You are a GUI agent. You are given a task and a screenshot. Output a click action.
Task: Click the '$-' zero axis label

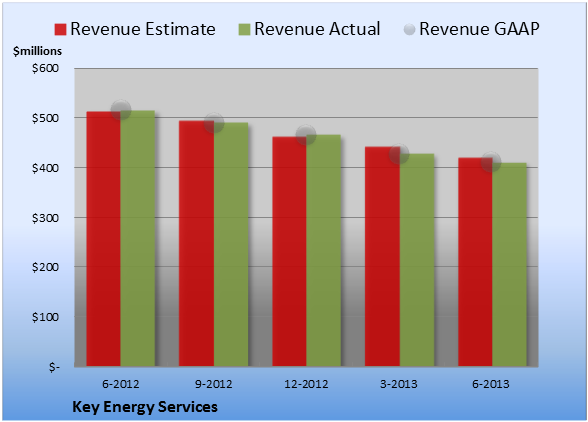click(x=54, y=367)
